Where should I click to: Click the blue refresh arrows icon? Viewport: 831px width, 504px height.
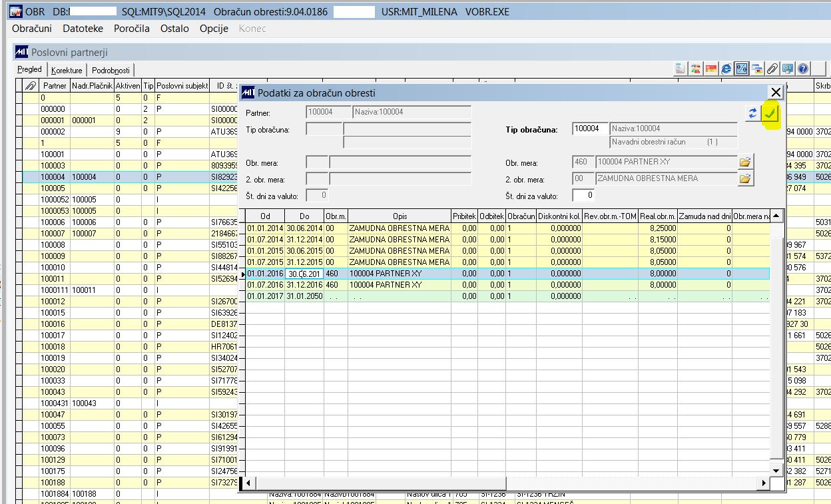(752, 113)
